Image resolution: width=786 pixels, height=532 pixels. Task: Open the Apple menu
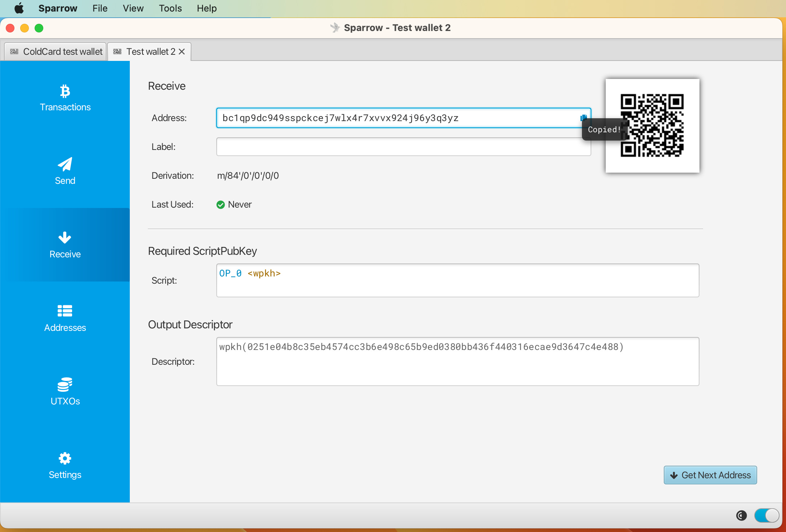click(19, 8)
